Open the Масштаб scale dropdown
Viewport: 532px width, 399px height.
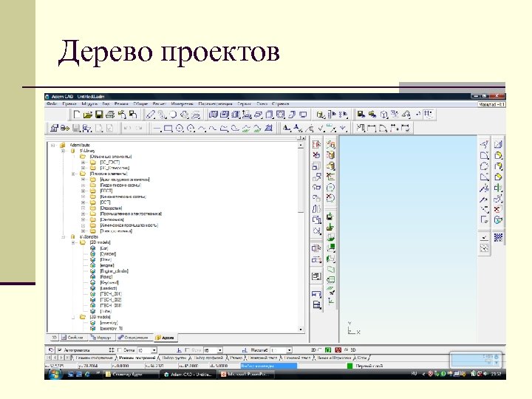pos(289,350)
